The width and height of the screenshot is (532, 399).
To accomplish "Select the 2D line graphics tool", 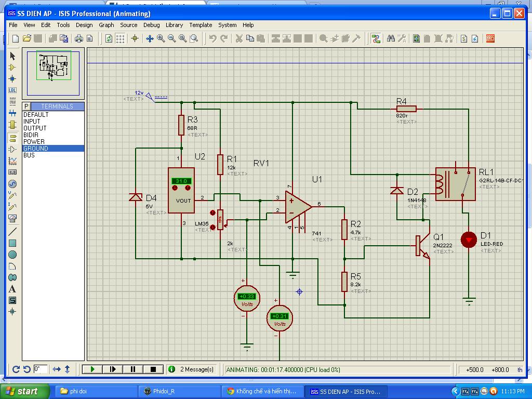I will tap(12, 232).
